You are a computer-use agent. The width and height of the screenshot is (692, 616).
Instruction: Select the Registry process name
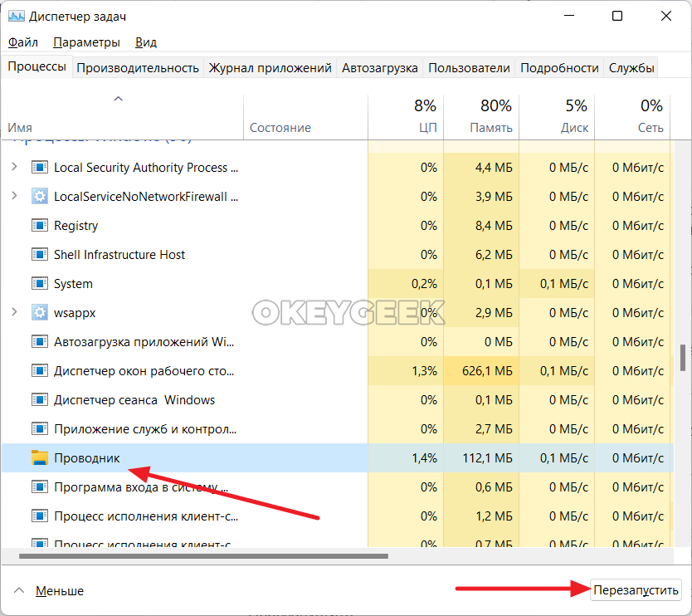pyautogui.click(x=76, y=226)
